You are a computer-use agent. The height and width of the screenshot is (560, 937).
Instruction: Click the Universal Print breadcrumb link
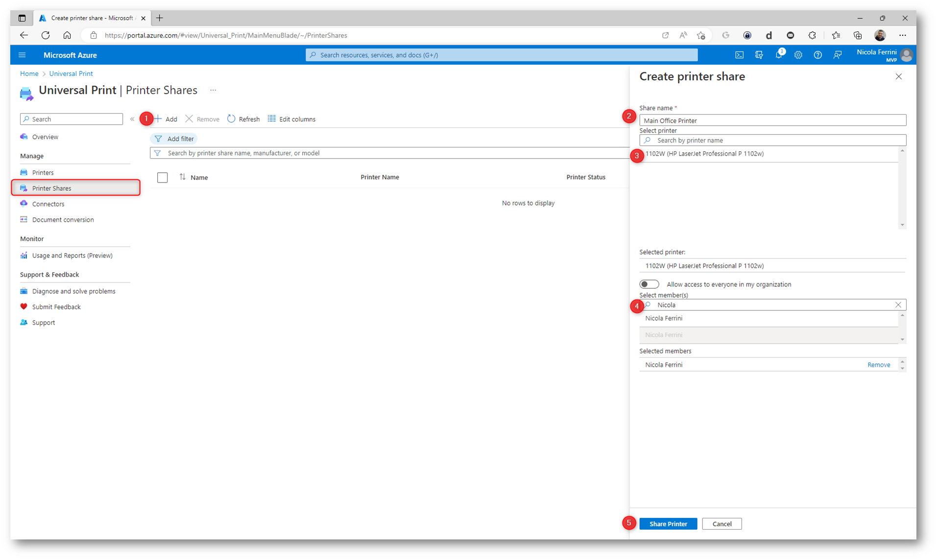pyautogui.click(x=71, y=73)
